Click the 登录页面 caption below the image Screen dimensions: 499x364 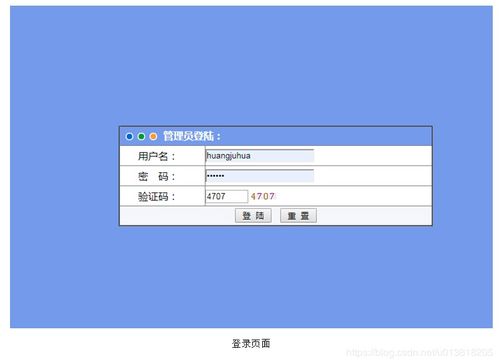[x=251, y=343]
